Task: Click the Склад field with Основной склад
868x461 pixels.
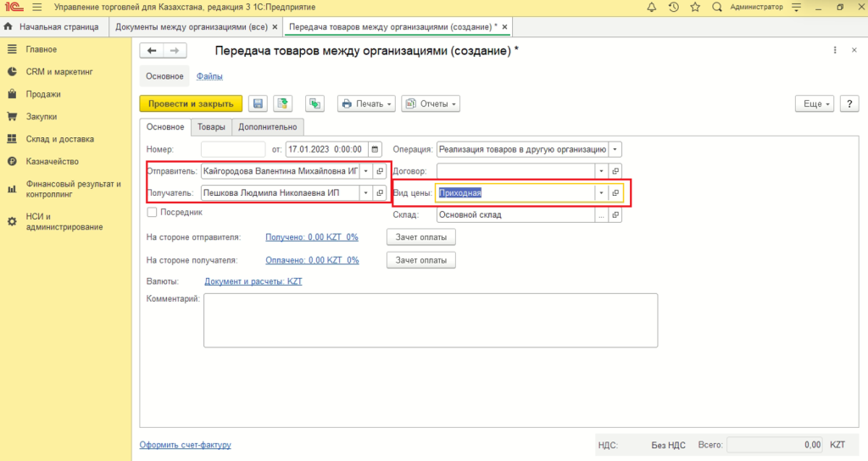Action: [x=515, y=214]
